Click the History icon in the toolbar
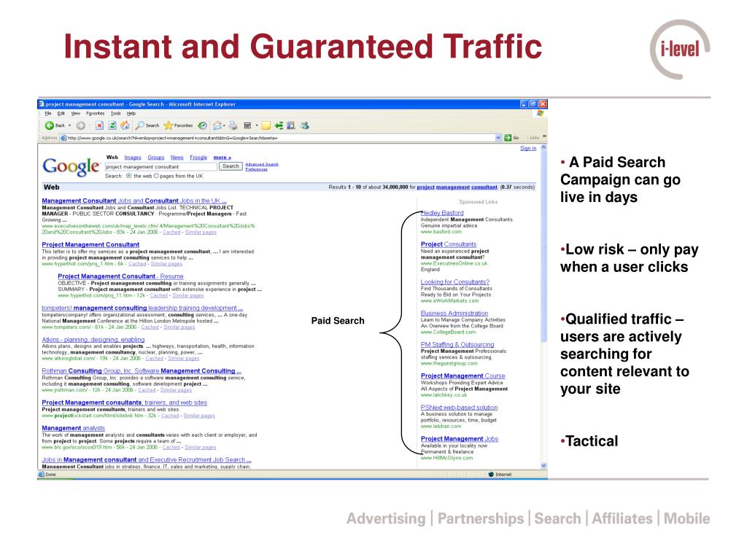Screen dimensions: 747x560 point(203,125)
